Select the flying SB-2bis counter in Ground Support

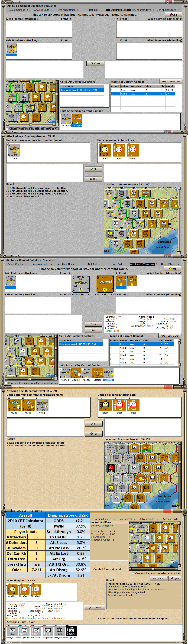[28, 405]
